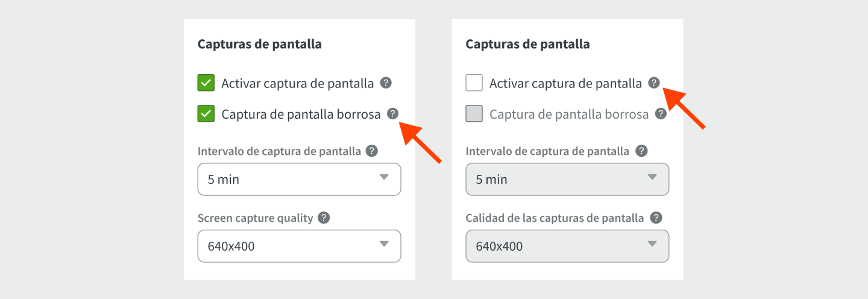
Task: Open help for left panel's 'Intervalo de captura'
Action: click(372, 151)
